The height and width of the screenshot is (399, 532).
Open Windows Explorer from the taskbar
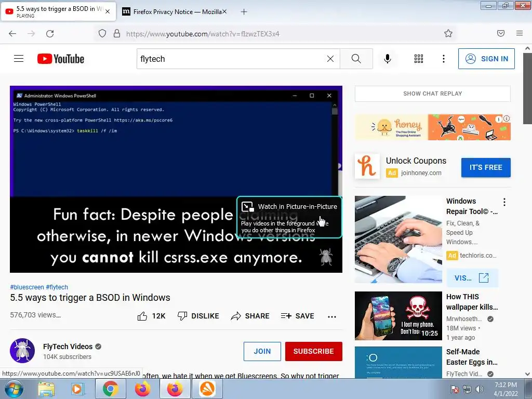click(x=46, y=389)
